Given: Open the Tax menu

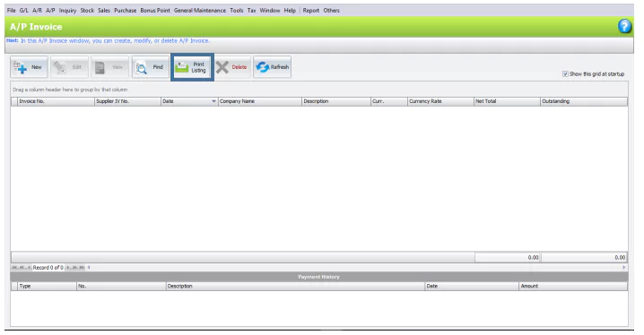Looking at the screenshot, I should pos(251,10).
